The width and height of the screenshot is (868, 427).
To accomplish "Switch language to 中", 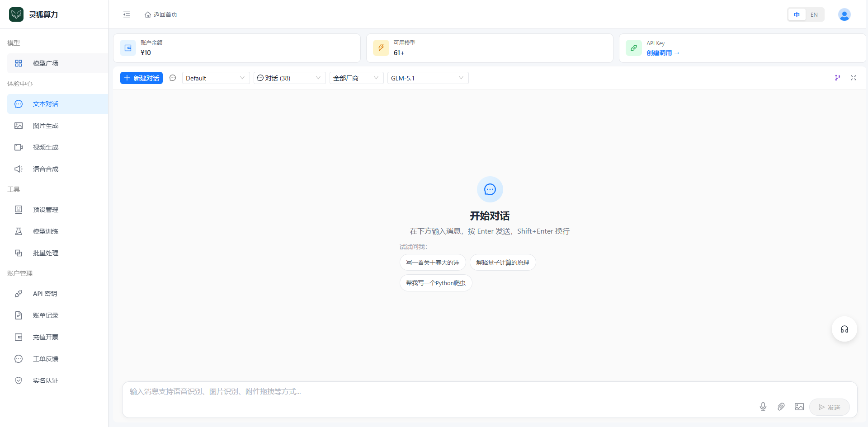I will coord(797,14).
